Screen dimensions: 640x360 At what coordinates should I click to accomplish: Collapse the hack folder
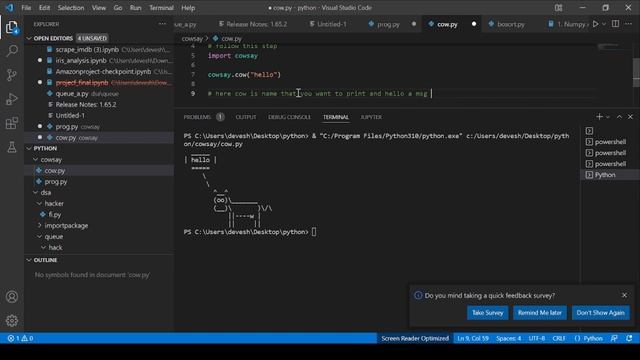click(x=44, y=247)
